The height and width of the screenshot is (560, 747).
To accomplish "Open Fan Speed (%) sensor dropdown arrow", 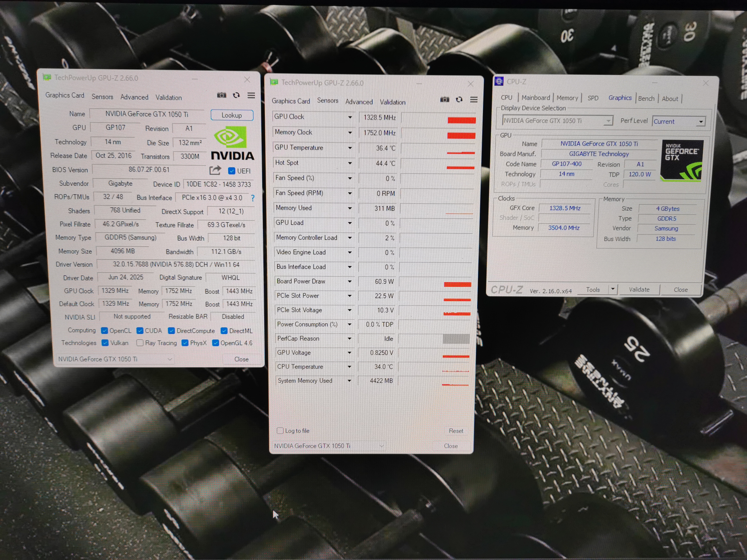I will tap(350, 178).
